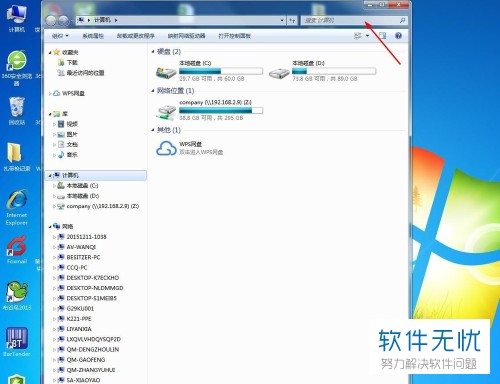Open the views options dropdown arrow

[x=367, y=36]
